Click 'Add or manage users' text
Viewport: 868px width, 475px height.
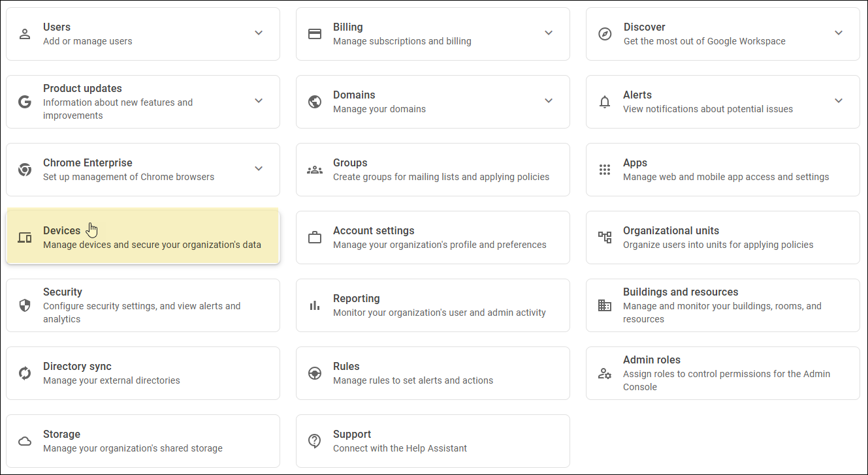(x=88, y=41)
